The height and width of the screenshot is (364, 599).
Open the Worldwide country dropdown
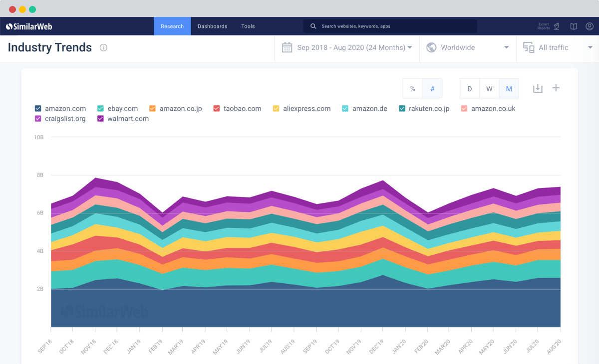point(468,48)
